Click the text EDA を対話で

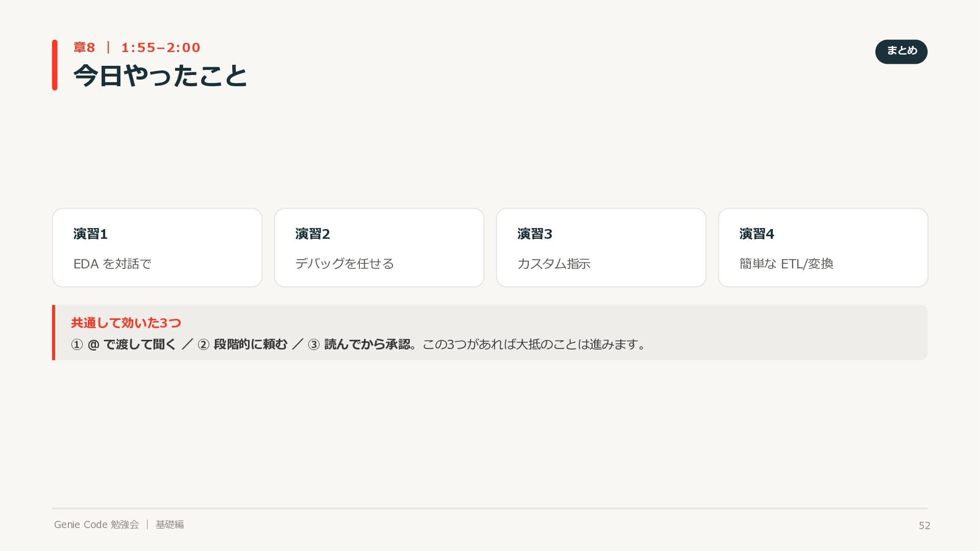(x=112, y=264)
